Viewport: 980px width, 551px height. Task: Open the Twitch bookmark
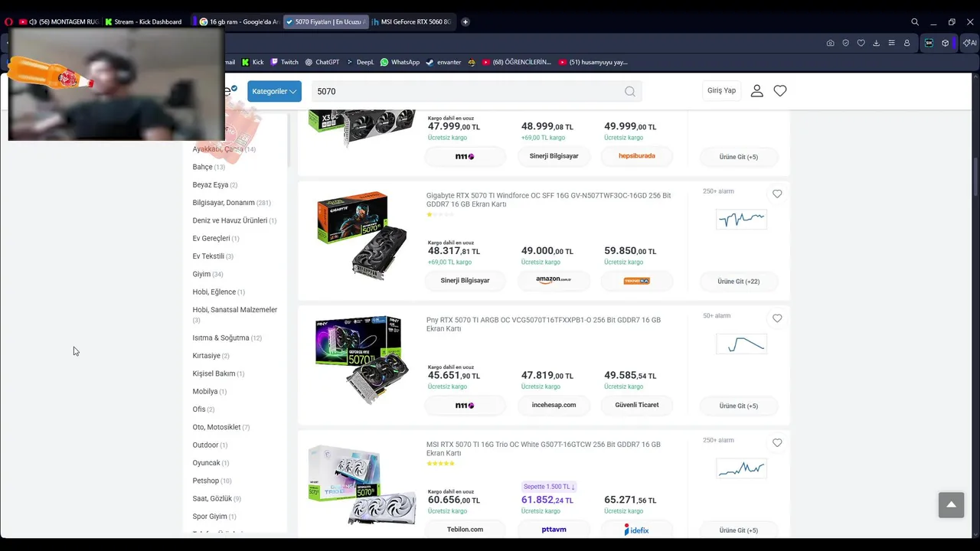tap(284, 62)
